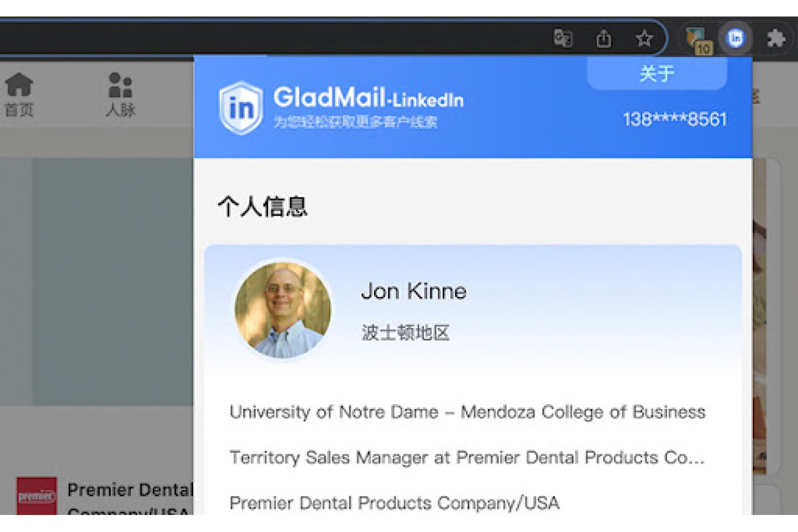Open the extensions puzzle piece menu
Viewport: 798px width, 532px height.
pos(776,38)
